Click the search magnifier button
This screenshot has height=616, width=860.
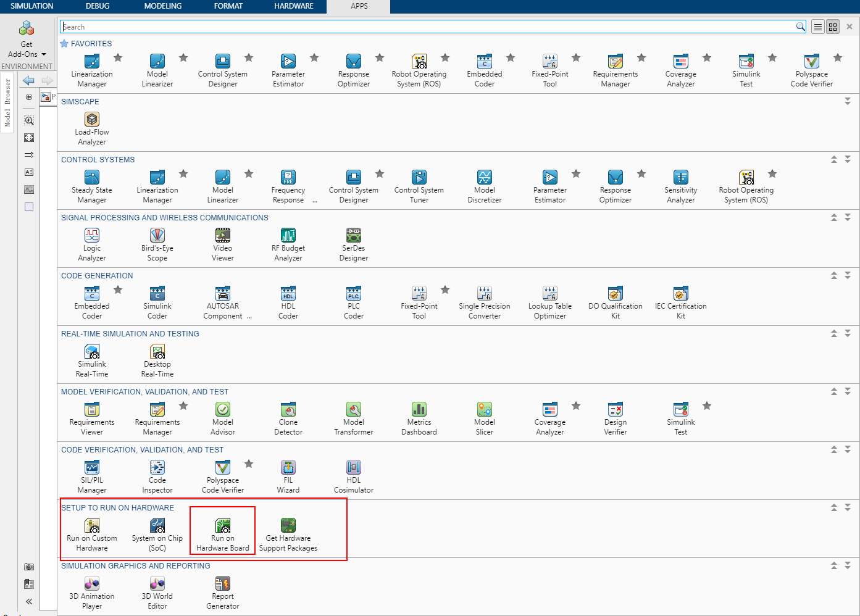801,27
